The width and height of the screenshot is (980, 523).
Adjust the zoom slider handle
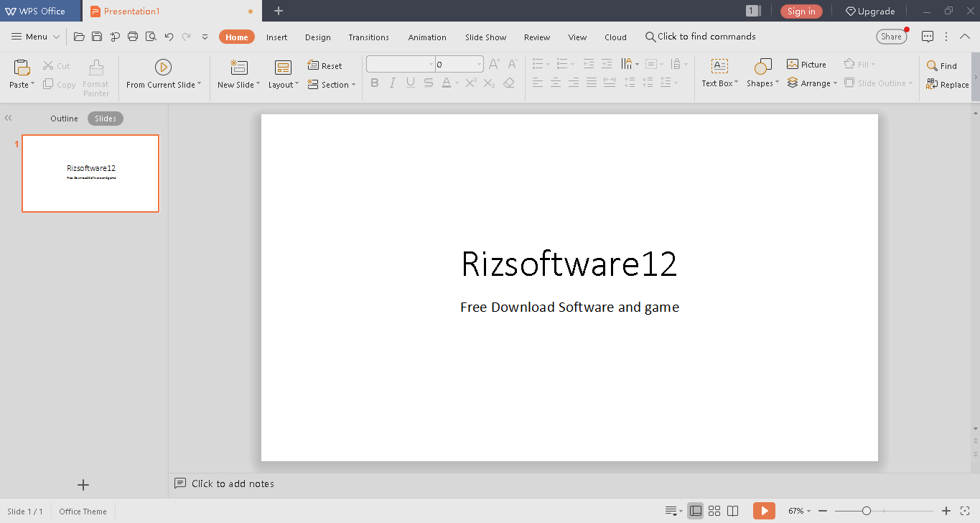click(x=867, y=511)
